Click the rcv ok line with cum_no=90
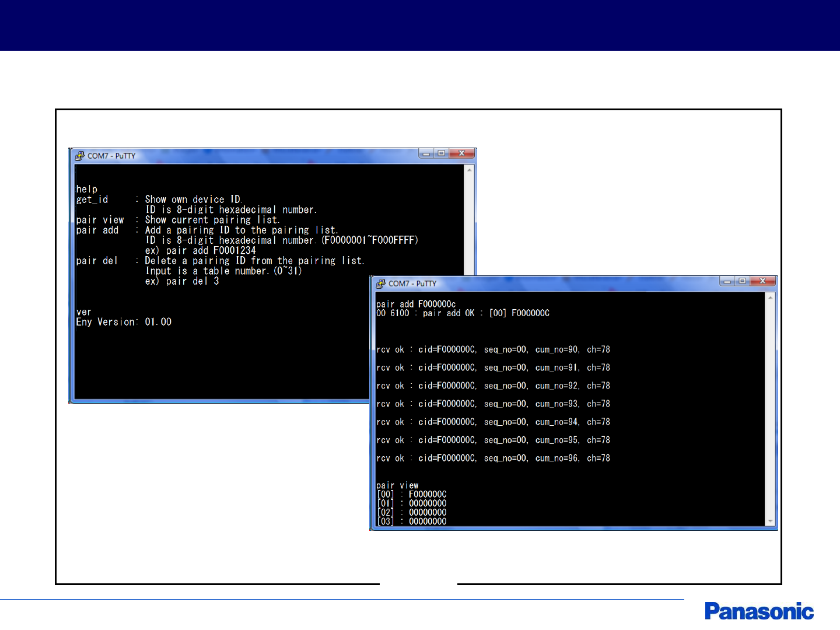The image size is (840, 630). [493, 349]
